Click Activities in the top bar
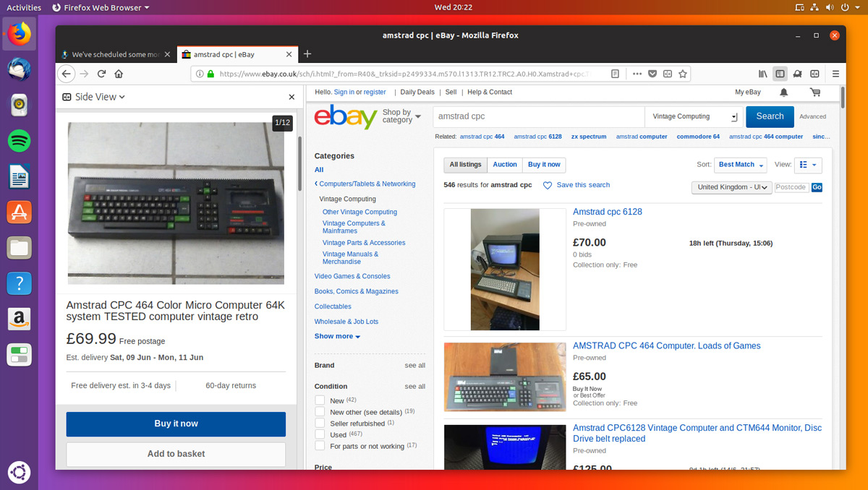This screenshot has height=490, width=868. 24,7
